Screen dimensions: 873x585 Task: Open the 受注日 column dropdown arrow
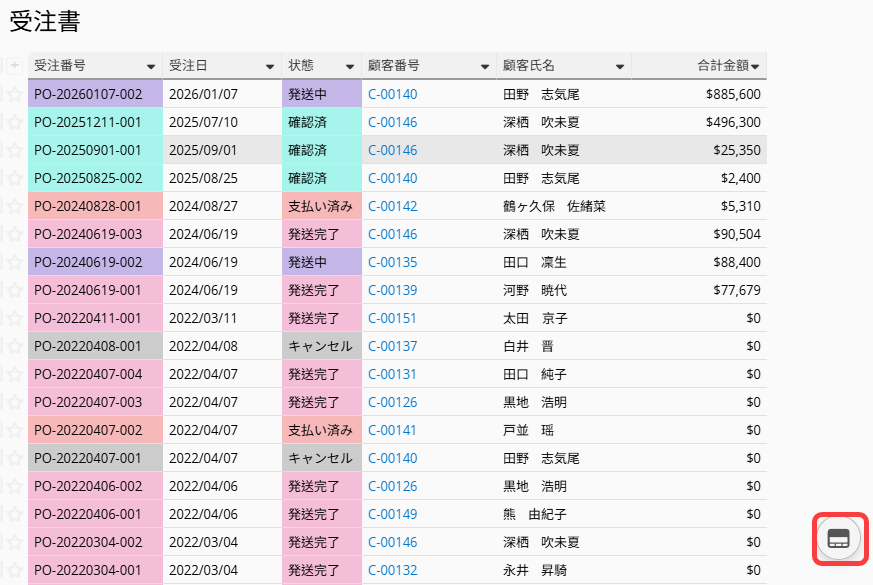(270, 67)
